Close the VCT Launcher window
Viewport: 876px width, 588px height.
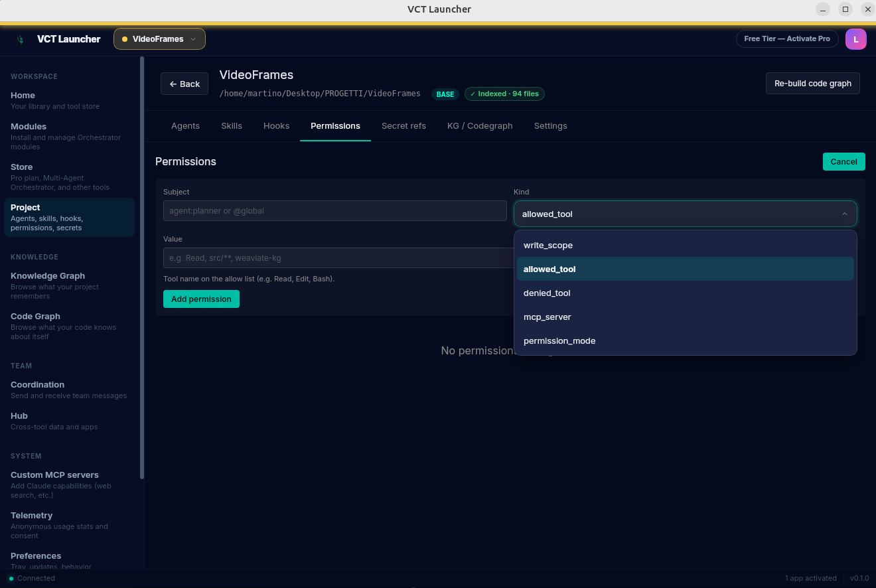(x=867, y=9)
